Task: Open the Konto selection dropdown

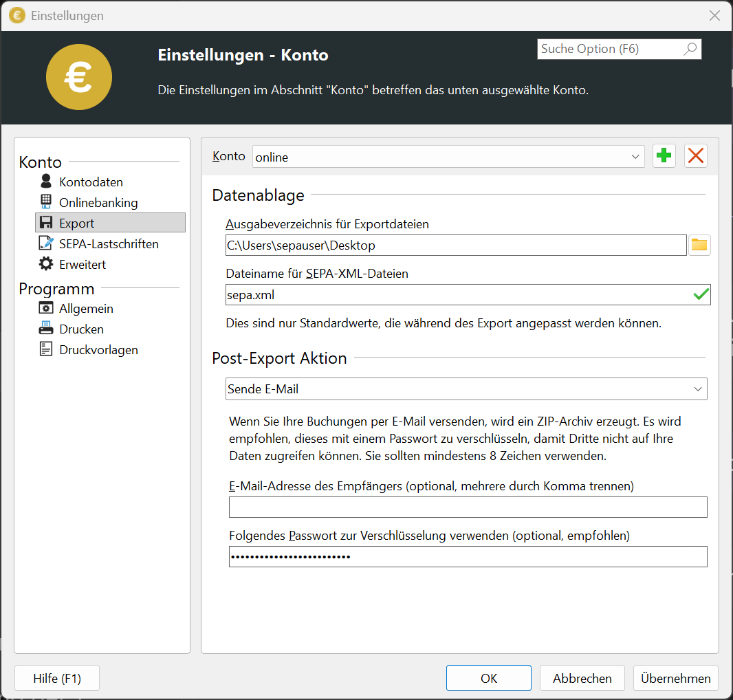Action: (x=448, y=157)
